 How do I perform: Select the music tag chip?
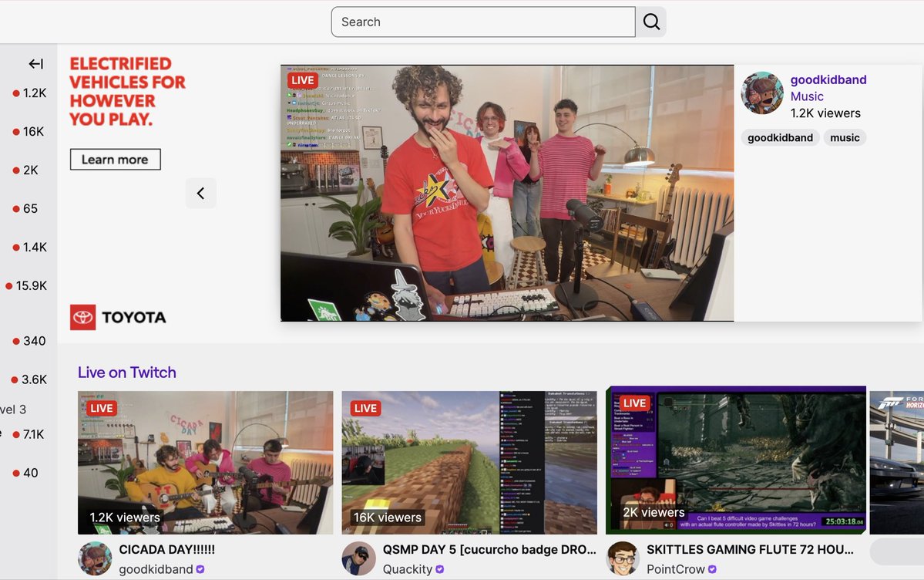coord(845,137)
